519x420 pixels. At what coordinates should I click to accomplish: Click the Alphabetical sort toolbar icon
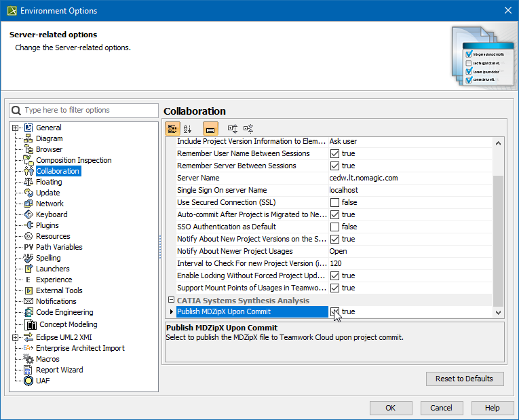click(188, 128)
